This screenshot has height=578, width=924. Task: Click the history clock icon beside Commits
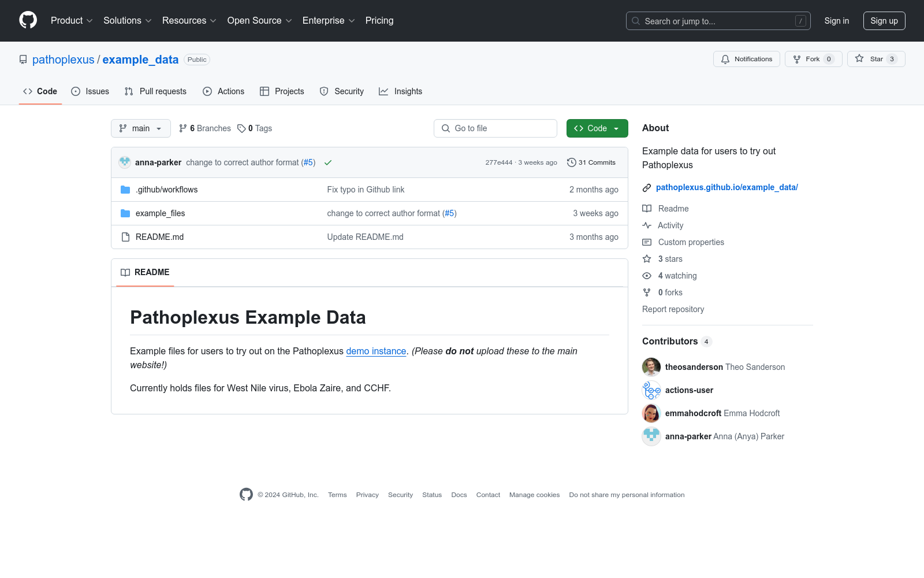point(572,162)
